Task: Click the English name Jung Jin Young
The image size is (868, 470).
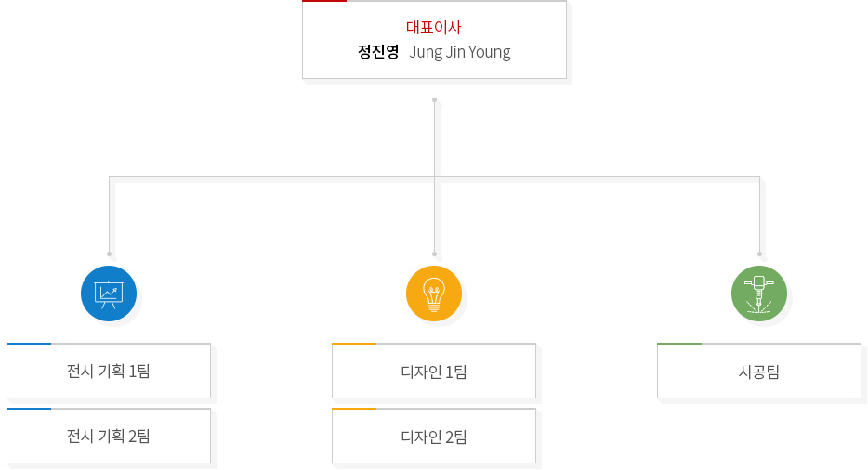Action: pyautogui.click(x=460, y=52)
